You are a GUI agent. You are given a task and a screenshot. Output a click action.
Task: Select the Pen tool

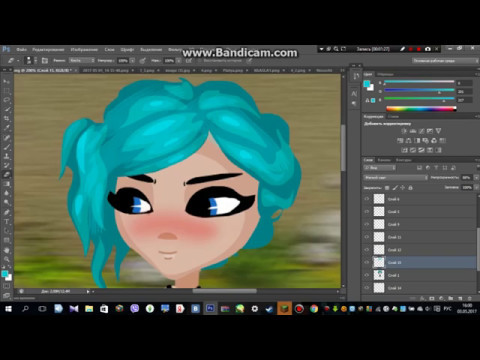click(6, 212)
